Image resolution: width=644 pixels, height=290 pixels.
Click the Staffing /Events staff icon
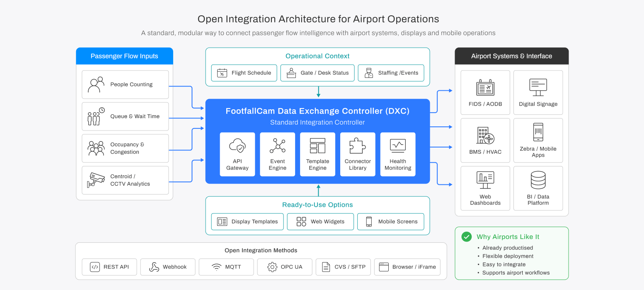pyautogui.click(x=369, y=73)
